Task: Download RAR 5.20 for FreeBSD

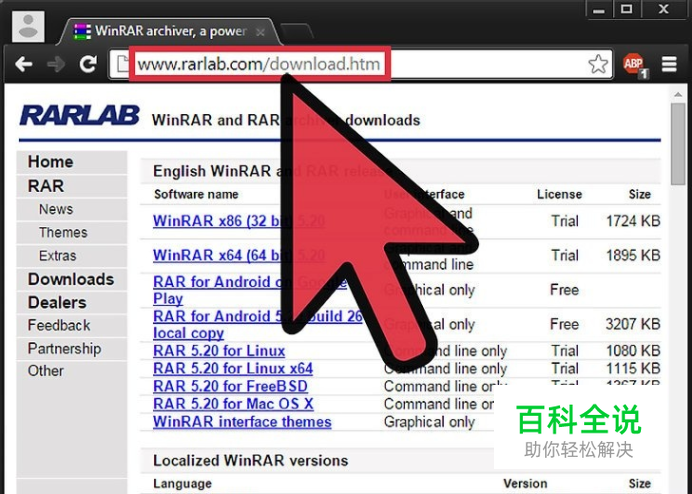Action: point(230,386)
